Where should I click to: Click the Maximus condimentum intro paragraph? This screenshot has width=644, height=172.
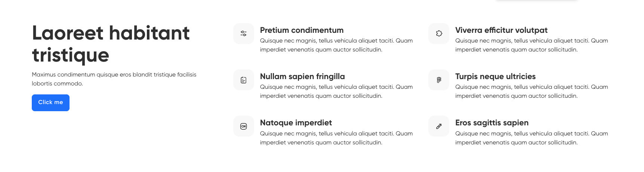pos(114,79)
